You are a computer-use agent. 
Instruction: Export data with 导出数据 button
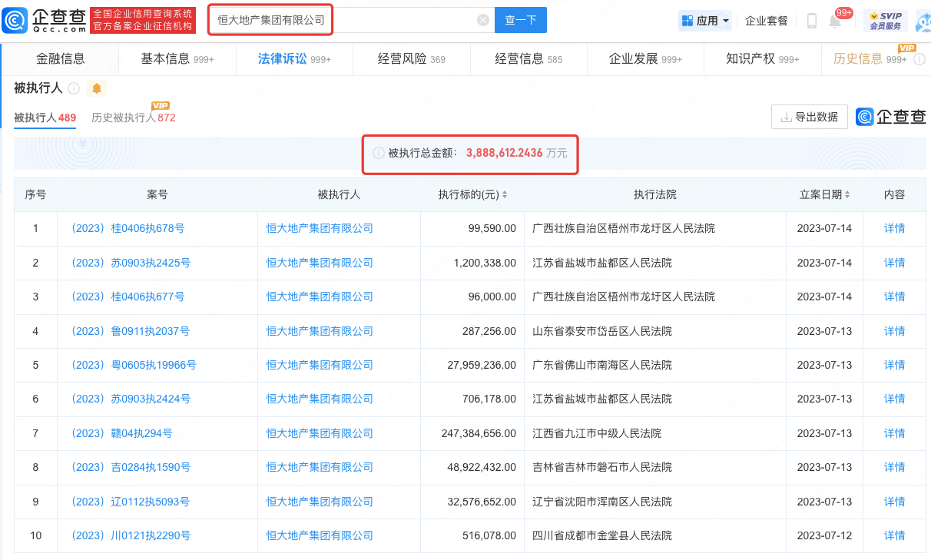coord(810,117)
